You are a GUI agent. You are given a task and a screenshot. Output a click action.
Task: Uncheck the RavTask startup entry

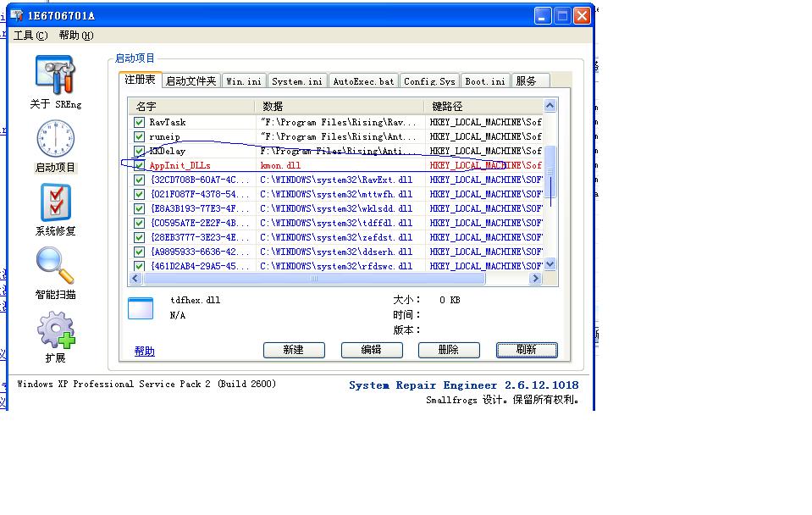[x=139, y=122]
